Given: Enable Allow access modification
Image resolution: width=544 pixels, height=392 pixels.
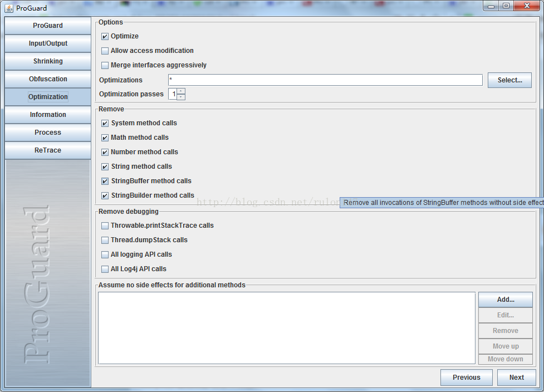Looking at the screenshot, I should coord(105,51).
